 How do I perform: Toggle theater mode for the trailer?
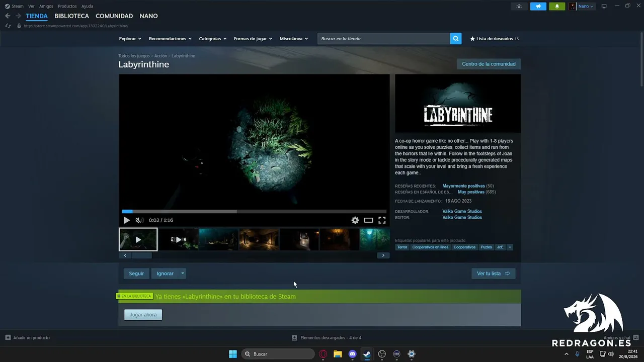(x=369, y=220)
